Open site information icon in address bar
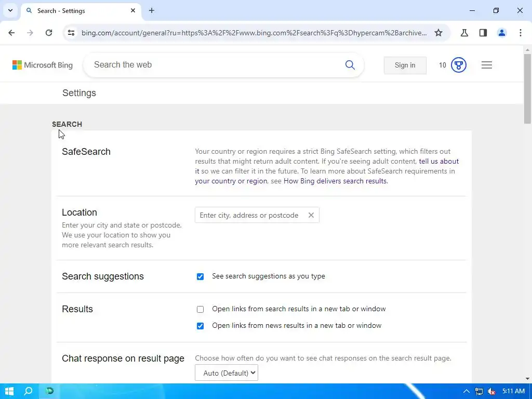This screenshot has height=399, width=532. pyautogui.click(x=71, y=33)
